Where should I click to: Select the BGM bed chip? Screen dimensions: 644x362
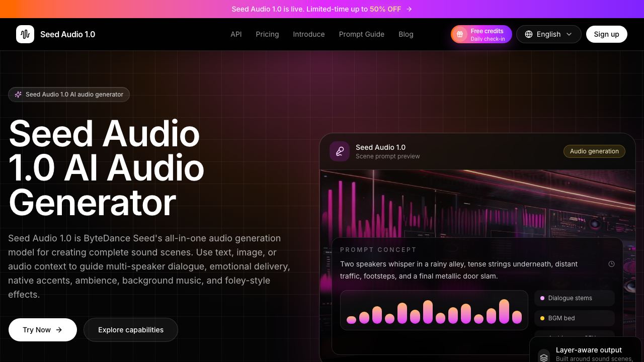(575, 318)
